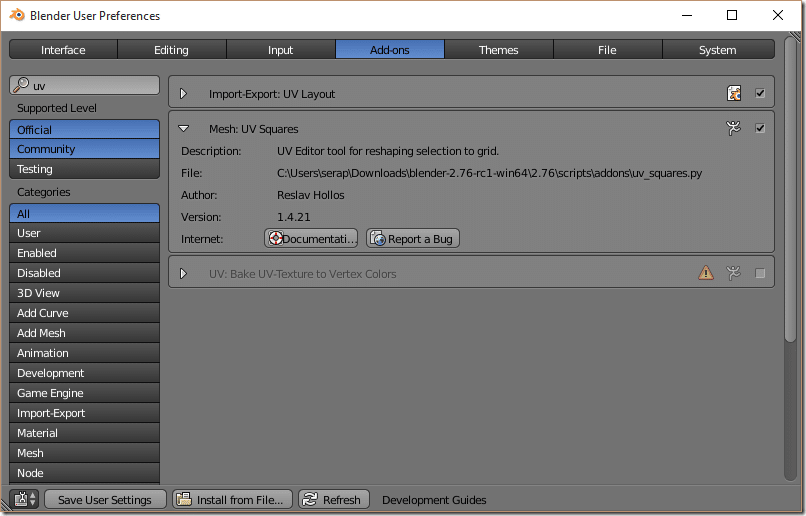
Task: Click warning triangle on Bake UV-Texture row
Action: tap(706, 273)
